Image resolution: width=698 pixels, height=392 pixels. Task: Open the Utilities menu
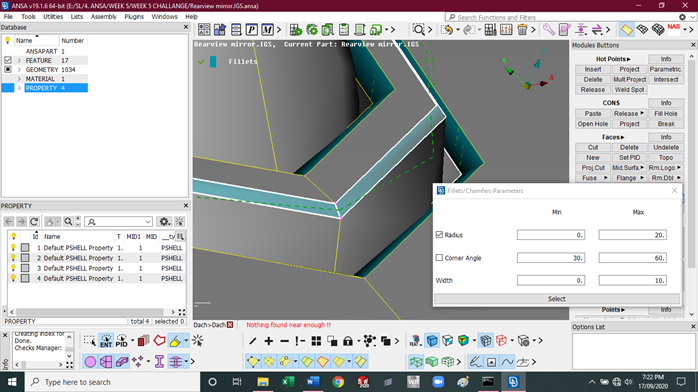pyautogui.click(x=53, y=16)
